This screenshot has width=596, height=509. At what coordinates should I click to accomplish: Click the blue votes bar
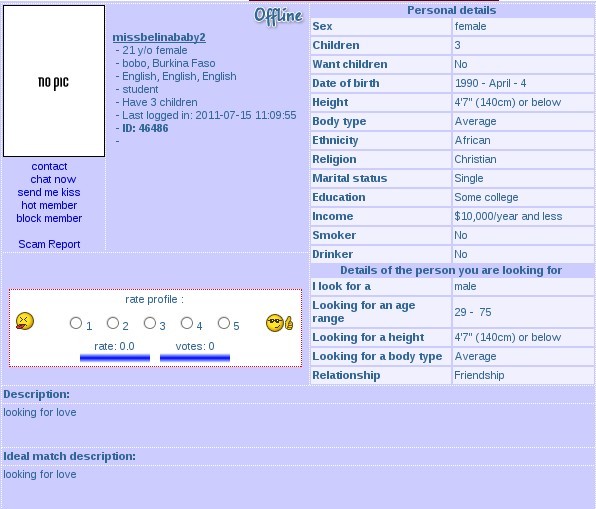click(x=195, y=358)
